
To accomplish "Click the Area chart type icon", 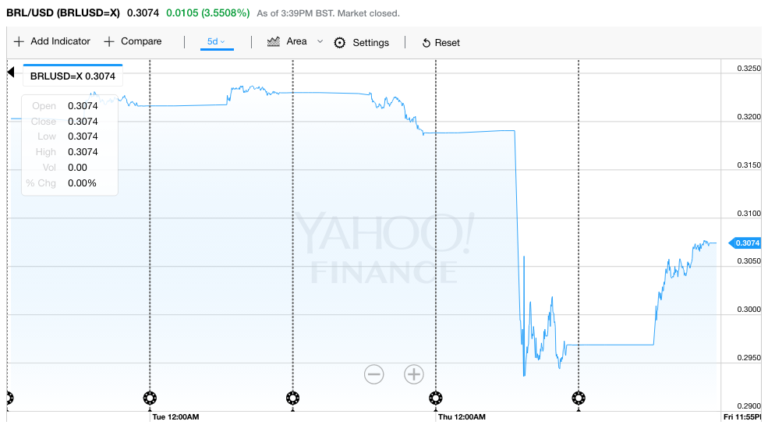I will click(273, 42).
